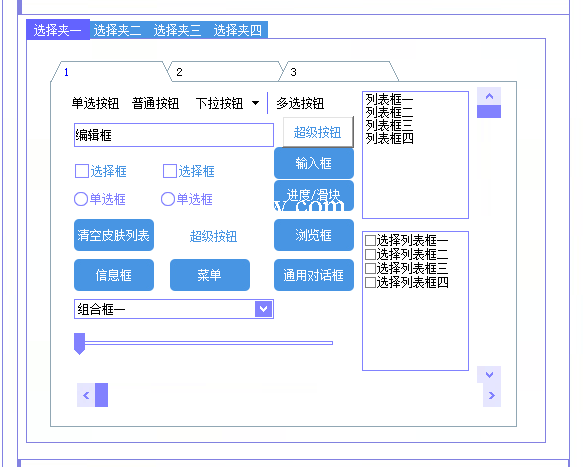Check the second 选择框 checkbox
The image size is (583, 467).
click(170, 171)
